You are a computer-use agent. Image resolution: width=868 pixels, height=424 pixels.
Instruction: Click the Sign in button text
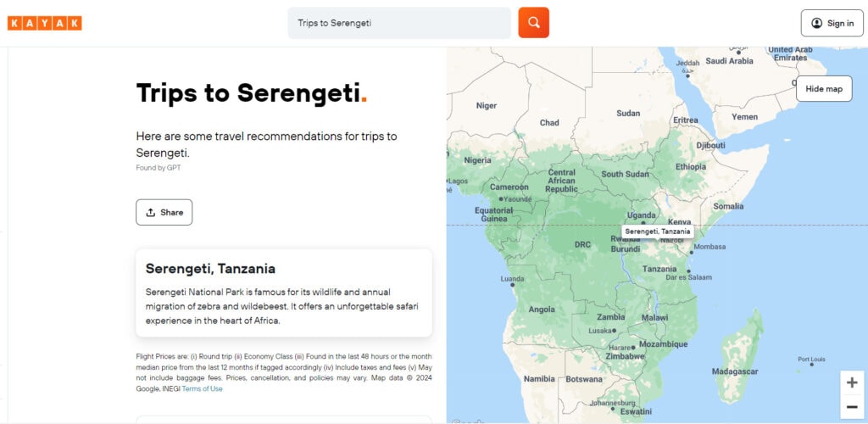click(x=840, y=23)
